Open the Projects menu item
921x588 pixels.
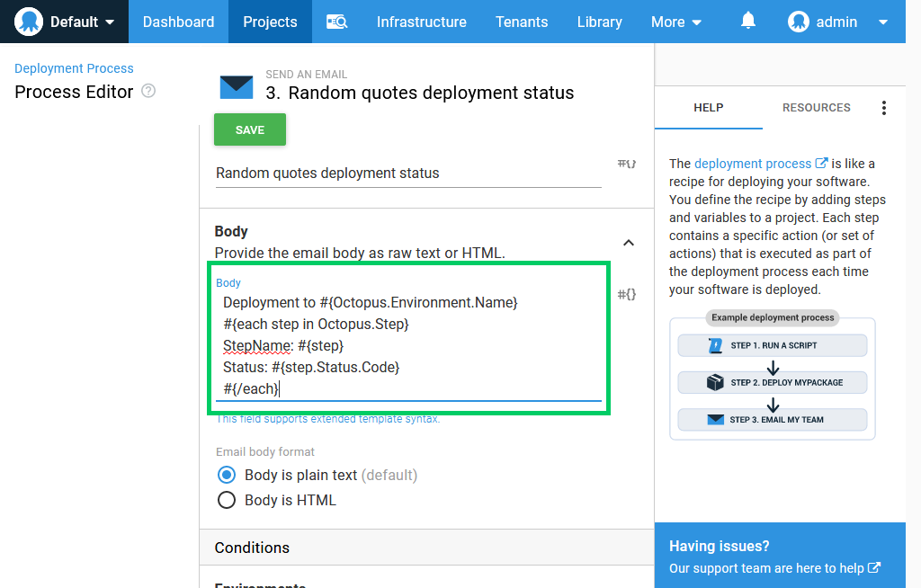tap(270, 22)
